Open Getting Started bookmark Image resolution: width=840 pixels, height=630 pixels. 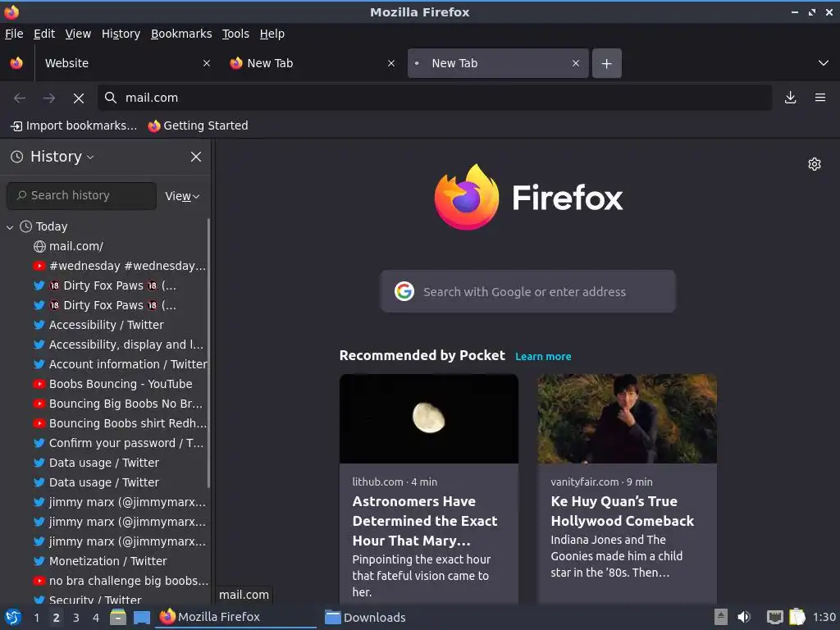[x=199, y=126]
